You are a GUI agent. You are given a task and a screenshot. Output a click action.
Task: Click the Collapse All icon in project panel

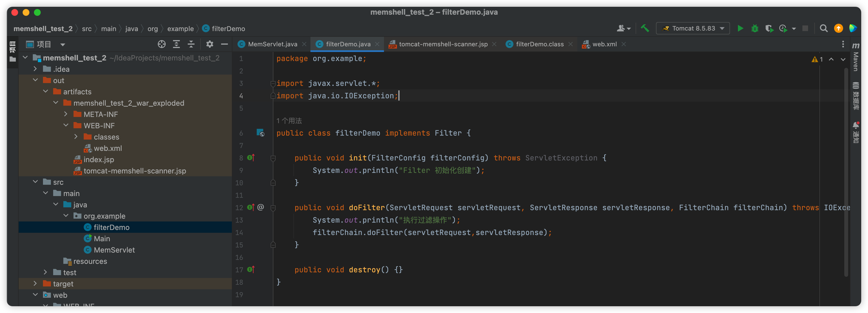point(191,44)
